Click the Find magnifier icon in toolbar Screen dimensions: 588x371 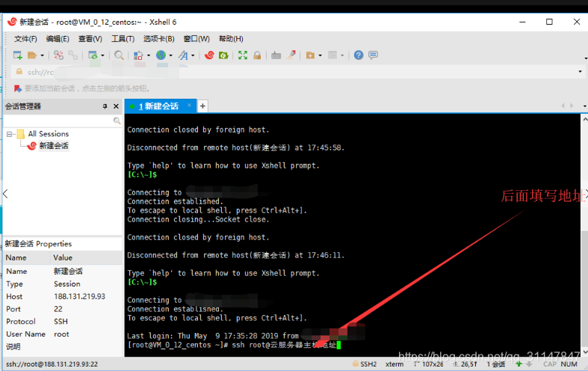click(119, 55)
